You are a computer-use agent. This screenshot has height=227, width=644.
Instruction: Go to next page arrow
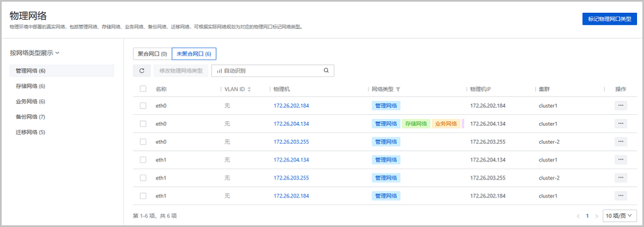pos(596,216)
